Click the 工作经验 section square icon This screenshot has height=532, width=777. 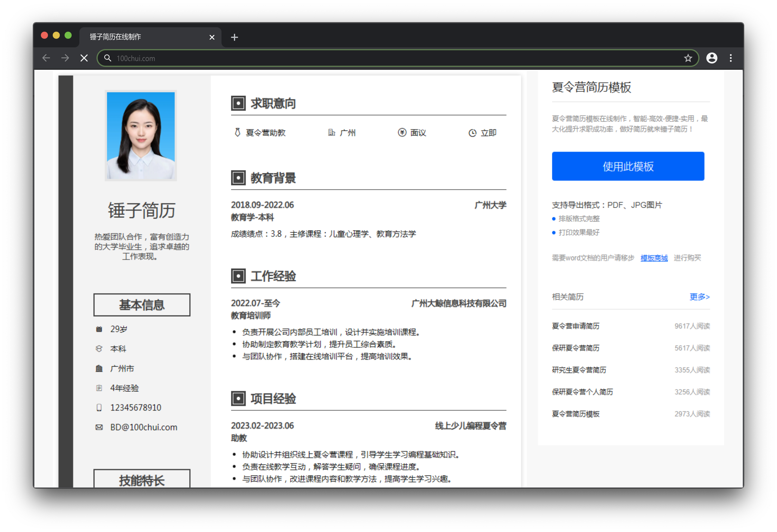coord(238,276)
